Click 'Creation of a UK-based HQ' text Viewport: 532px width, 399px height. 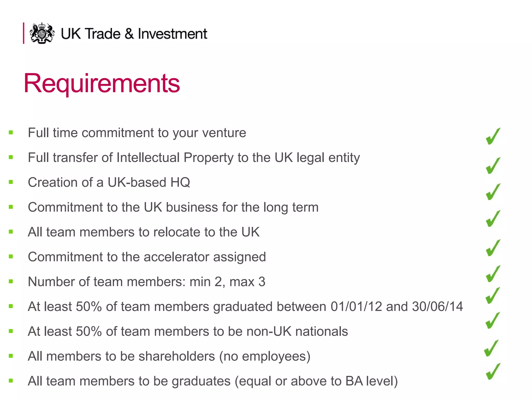coord(109,182)
